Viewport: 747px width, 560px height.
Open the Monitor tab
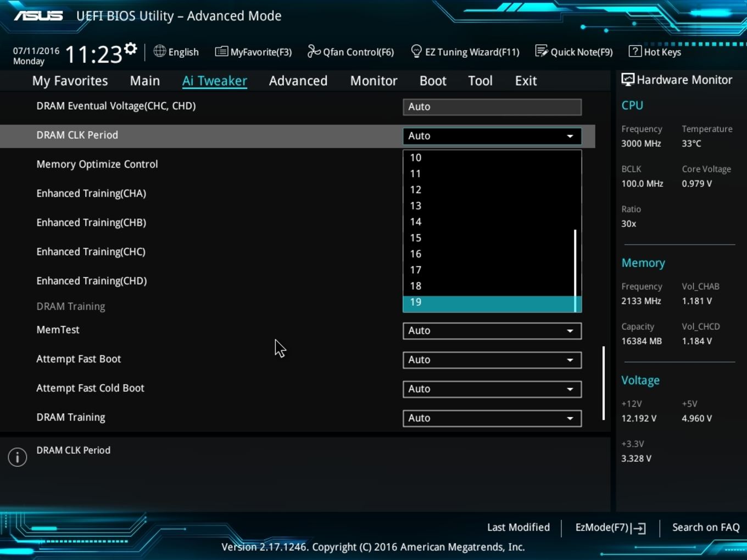(374, 81)
